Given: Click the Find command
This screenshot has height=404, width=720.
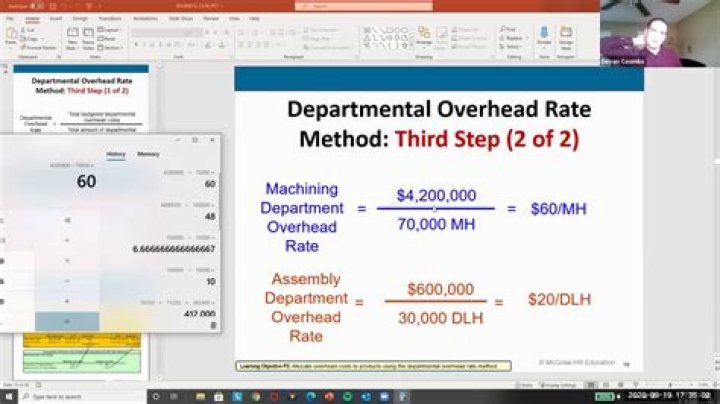Looking at the screenshot, I should tap(508, 29).
